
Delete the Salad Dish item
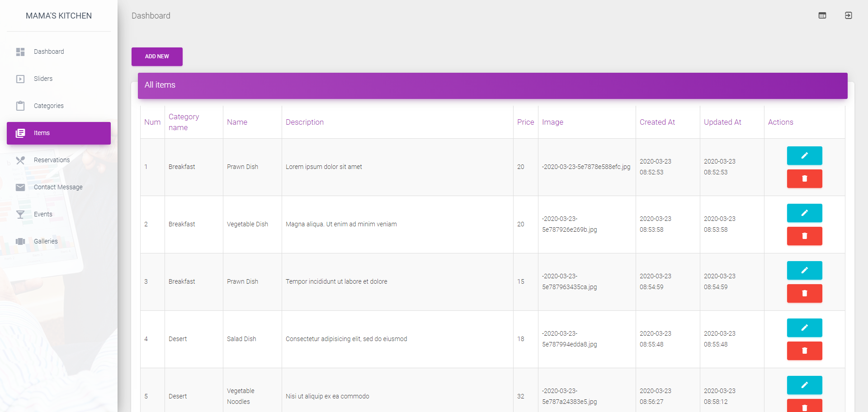click(x=804, y=351)
